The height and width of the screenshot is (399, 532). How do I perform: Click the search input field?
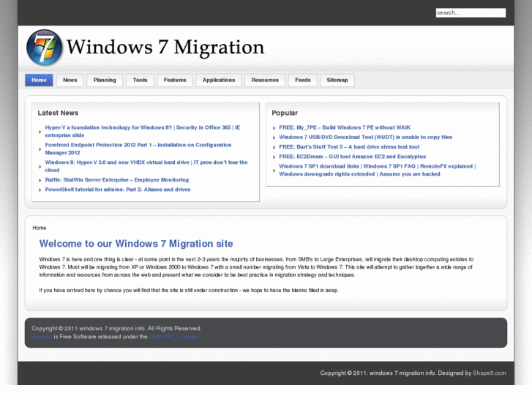tap(471, 13)
